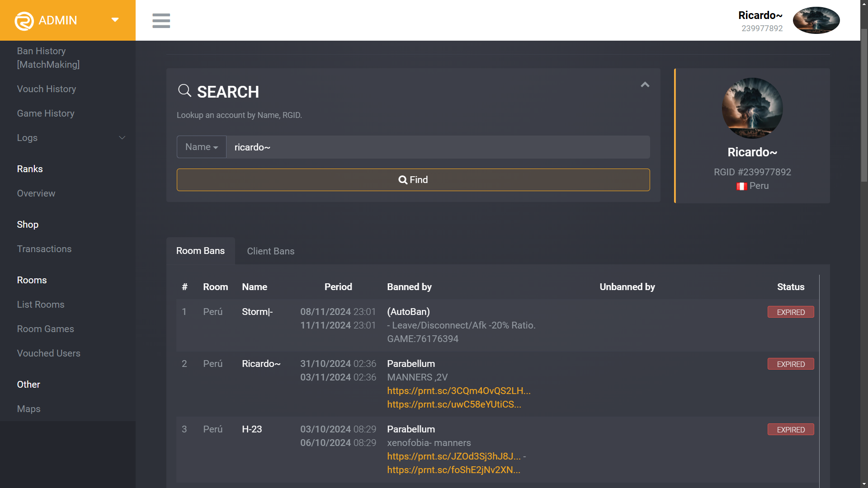Image resolution: width=868 pixels, height=488 pixels.
Task: Open Shop Transactions
Action: (x=44, y=249)
